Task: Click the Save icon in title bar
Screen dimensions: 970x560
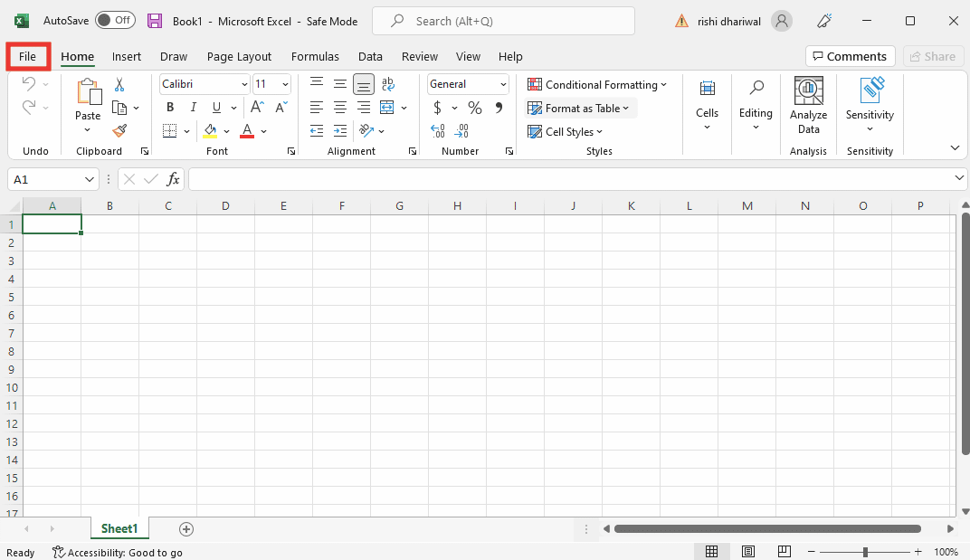Action: 155,21
